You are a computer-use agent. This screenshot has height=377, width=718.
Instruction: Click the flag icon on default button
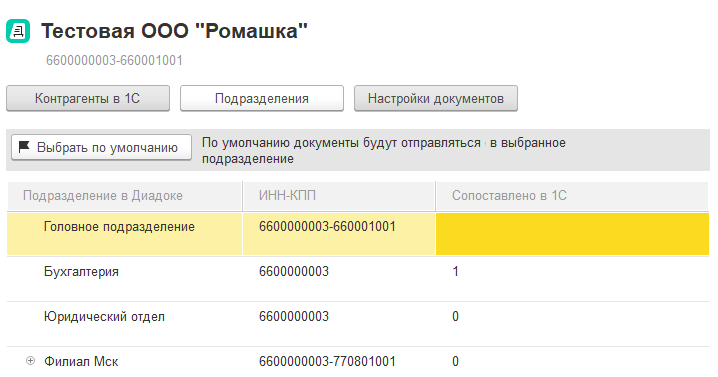tap(24, 147)
